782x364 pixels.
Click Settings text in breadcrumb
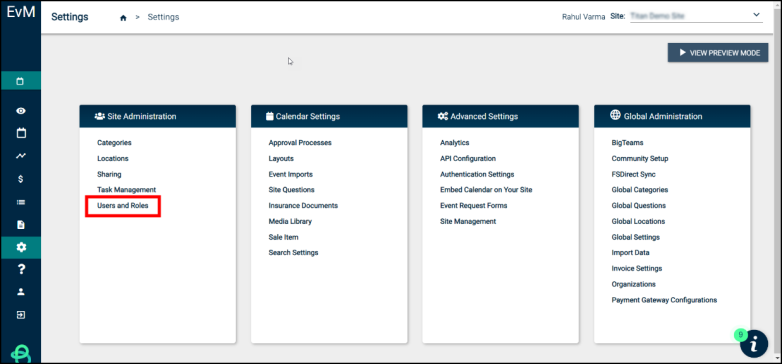(163, 17)
